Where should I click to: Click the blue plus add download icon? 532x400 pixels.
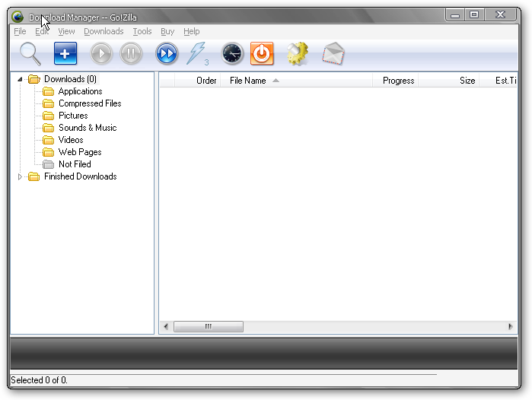click(66, 54)
